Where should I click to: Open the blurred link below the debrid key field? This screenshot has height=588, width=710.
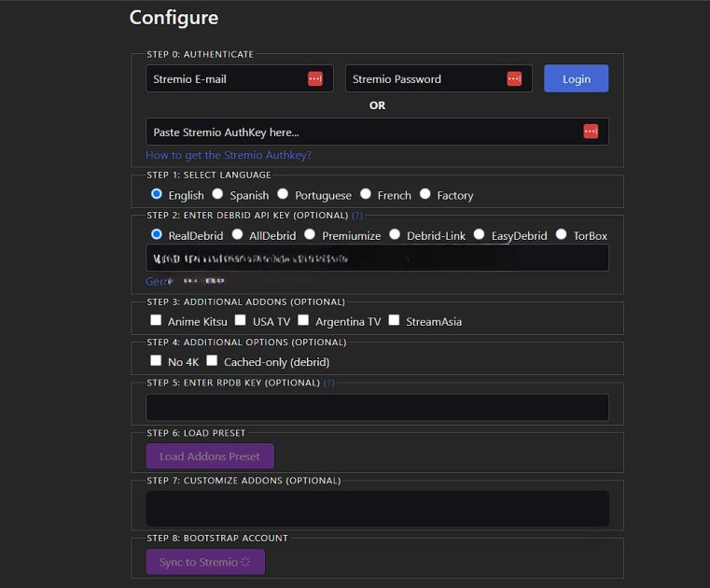coord(185,281)
